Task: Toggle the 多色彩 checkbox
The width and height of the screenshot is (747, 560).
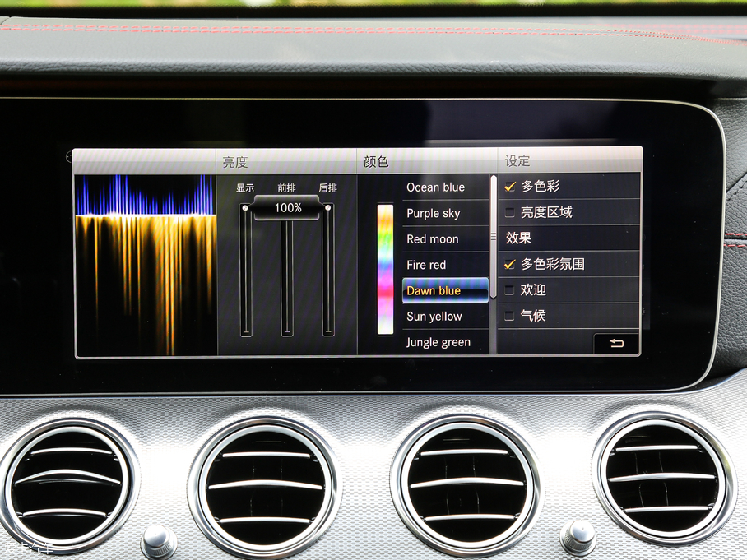Action: coord(510,187)
